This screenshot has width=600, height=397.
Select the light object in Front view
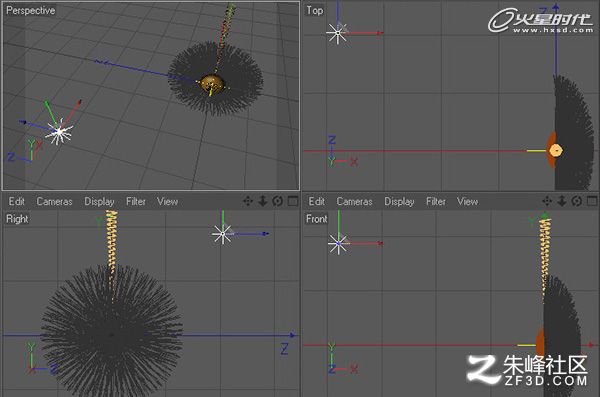[338, 243]
